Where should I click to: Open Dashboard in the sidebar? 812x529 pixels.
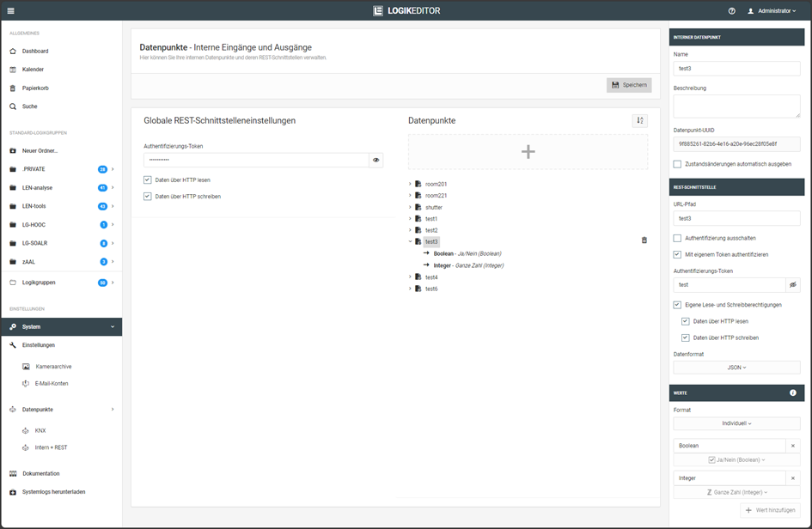click(35, 52)
